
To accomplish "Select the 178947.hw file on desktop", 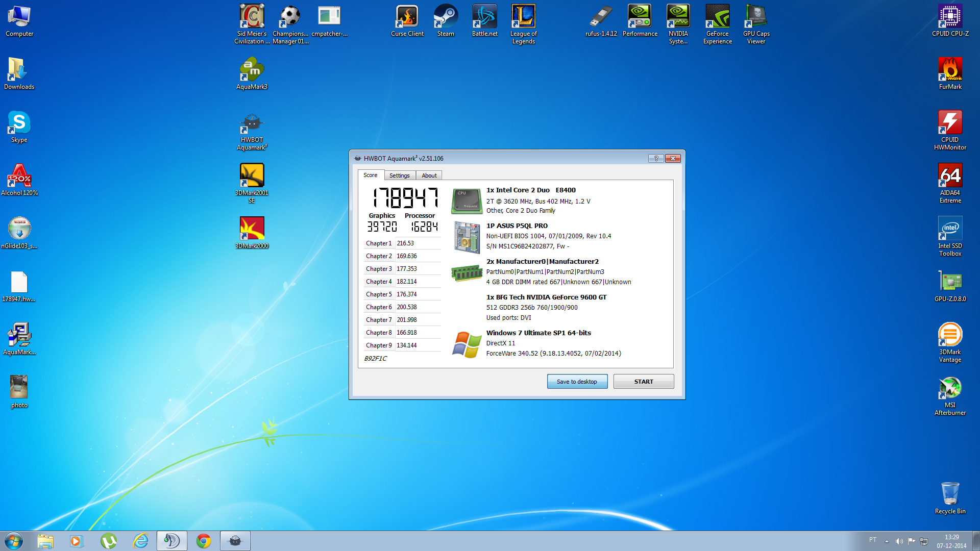I will 19,287.
